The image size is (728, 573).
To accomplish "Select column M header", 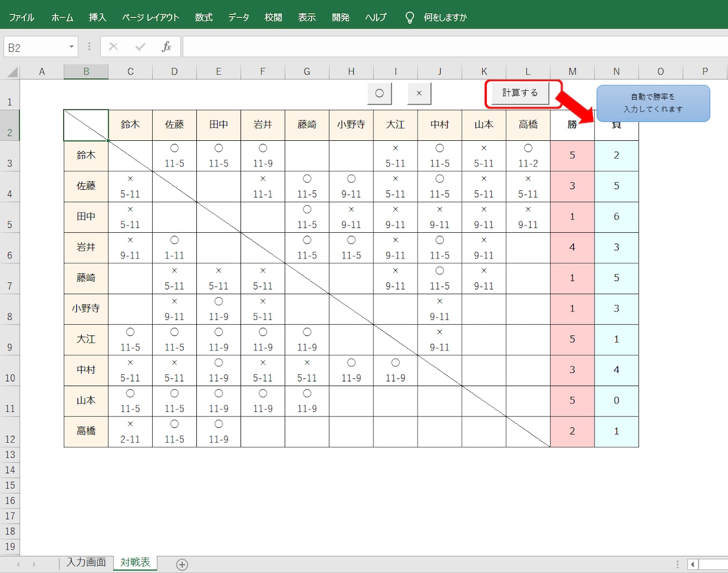I will (572, 72).
